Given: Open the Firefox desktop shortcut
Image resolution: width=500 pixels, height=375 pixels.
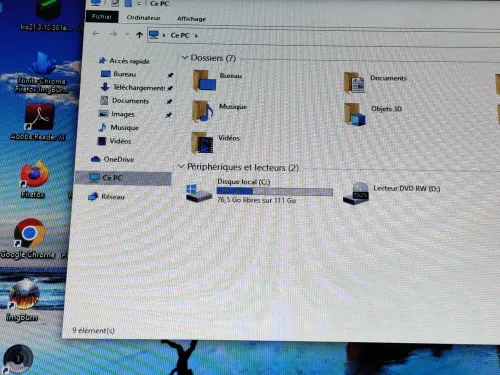Looking at the screenshot, I should (34, 179).
